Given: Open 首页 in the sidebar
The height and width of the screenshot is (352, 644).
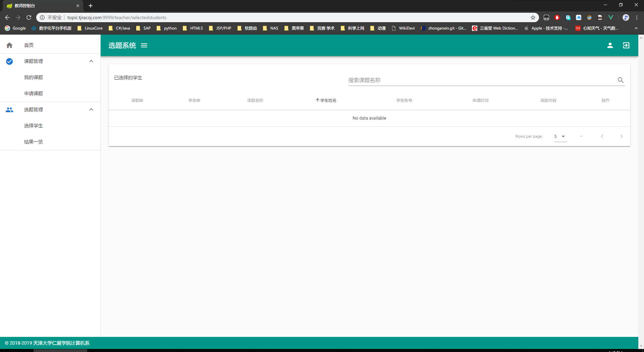Looking at the screenshot, I should tap(50, 45).
